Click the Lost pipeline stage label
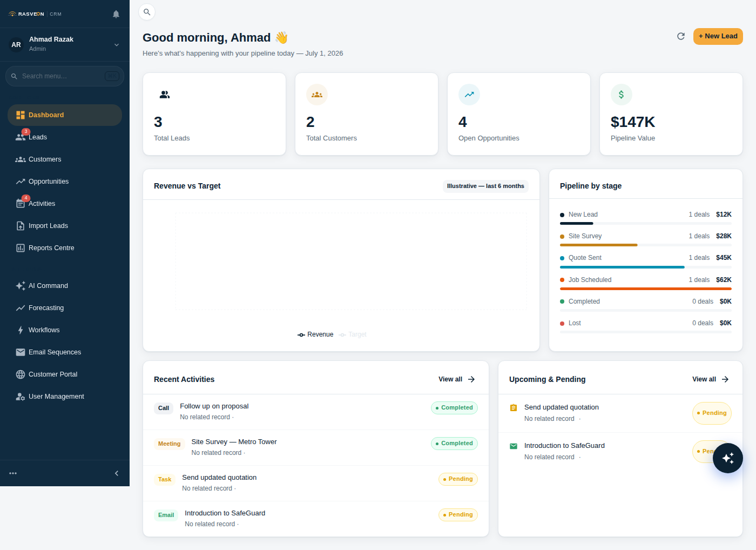Image resolution: width=756 pixels, height=550 pixels. click(x=575, y=323)
